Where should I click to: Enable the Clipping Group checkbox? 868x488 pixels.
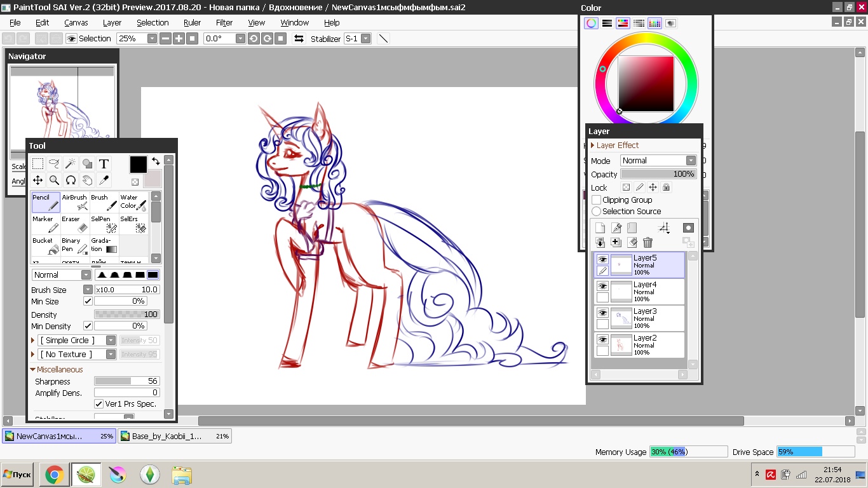[596, 200]
